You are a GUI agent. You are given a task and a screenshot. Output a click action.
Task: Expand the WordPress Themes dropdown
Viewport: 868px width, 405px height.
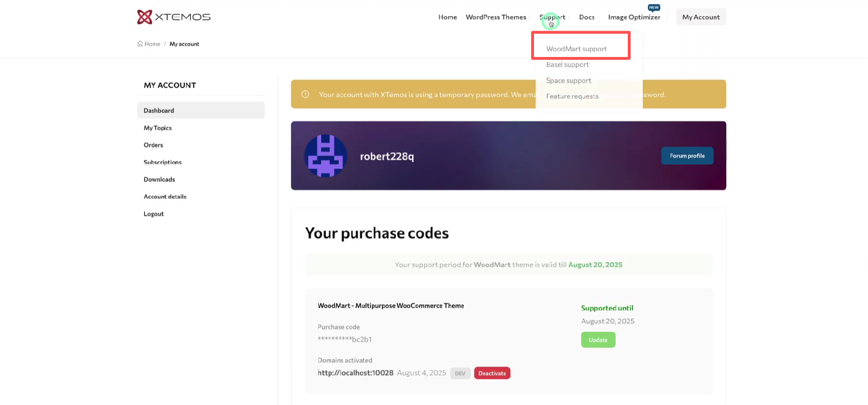point(498,17)
